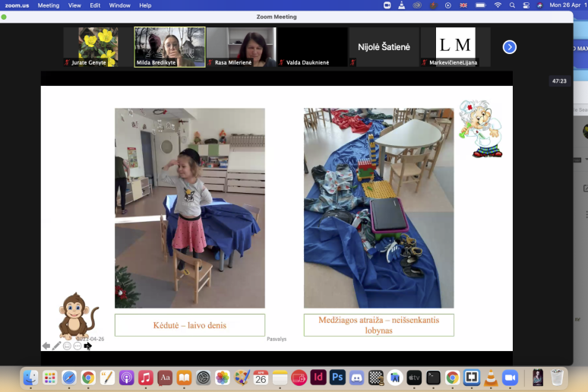Open Notes from the dock
588x392 pixels.
coord(280,378)
